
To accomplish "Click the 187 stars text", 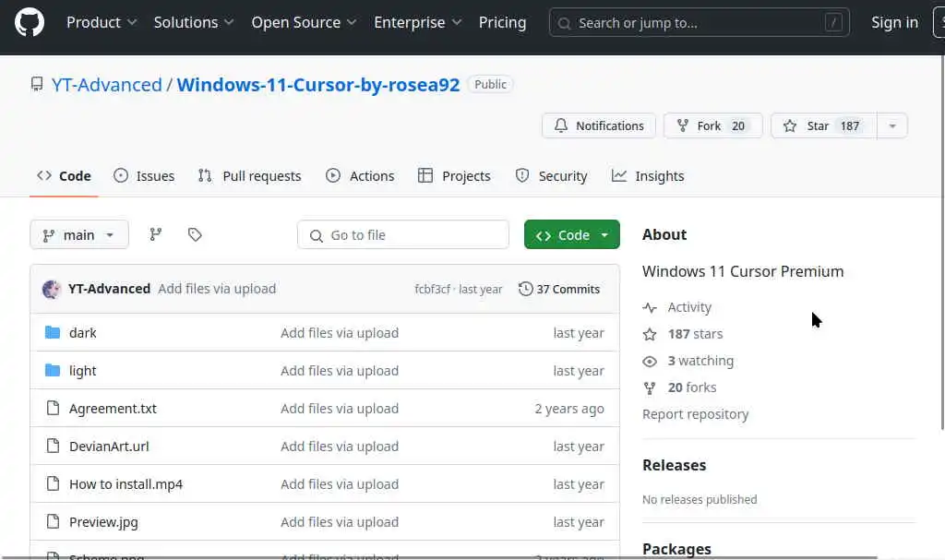I will [695, 334].
